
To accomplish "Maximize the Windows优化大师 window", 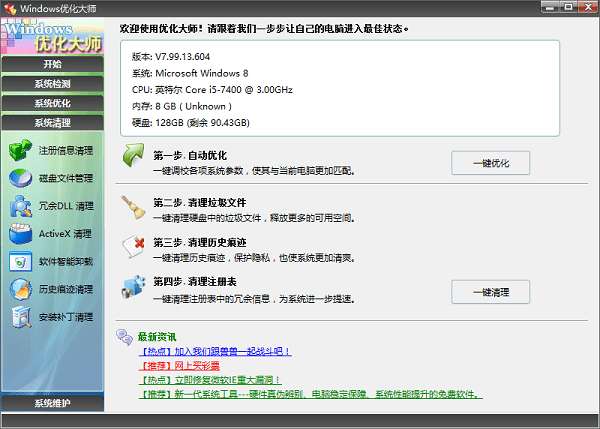I will tap(569, 7).
